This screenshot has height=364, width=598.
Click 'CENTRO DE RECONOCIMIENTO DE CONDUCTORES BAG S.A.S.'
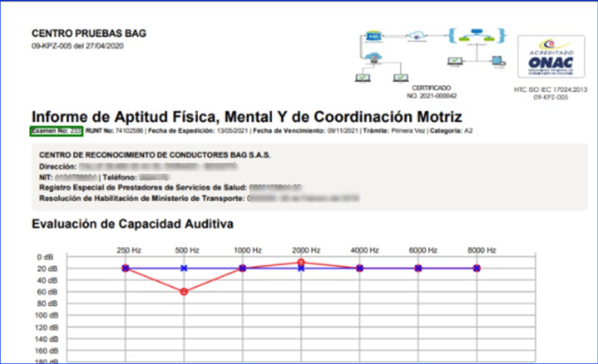154,155
